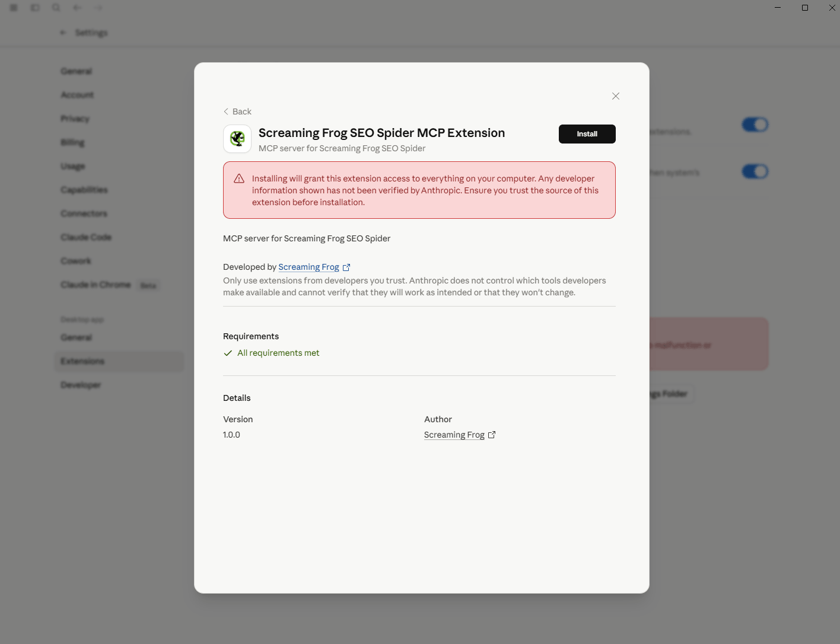Click the Settings header label

click(x=91, y=33)
